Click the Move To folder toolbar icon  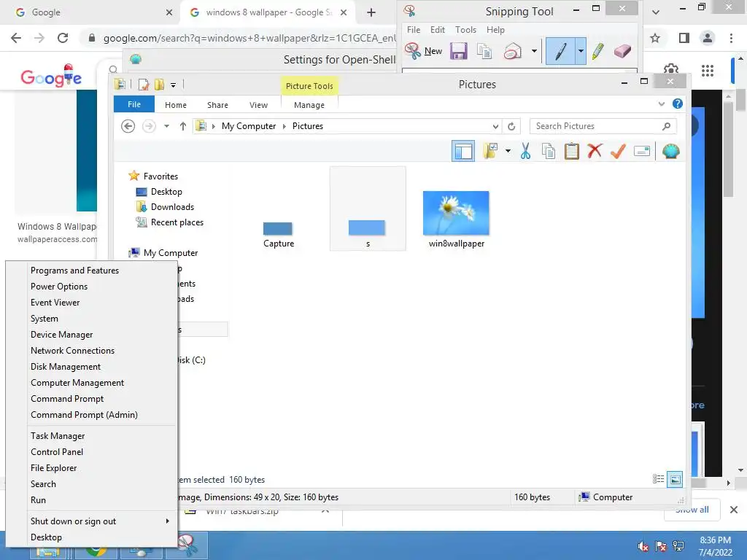point(490,151)
